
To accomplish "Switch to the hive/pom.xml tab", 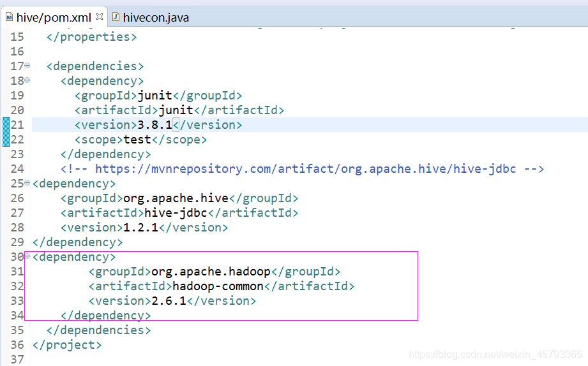I will pyautogui.click(x=54, y=17).
